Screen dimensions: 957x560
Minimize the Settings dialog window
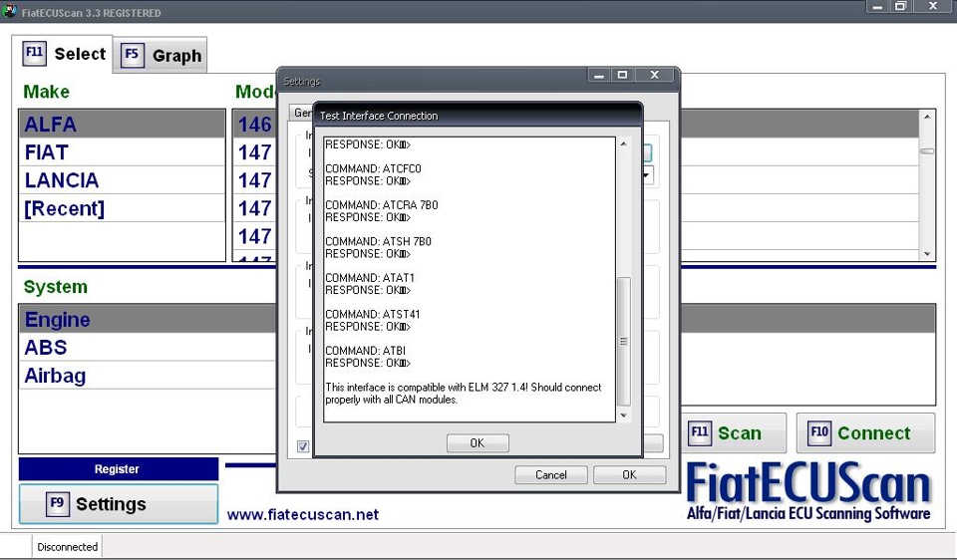pos(599,75)
